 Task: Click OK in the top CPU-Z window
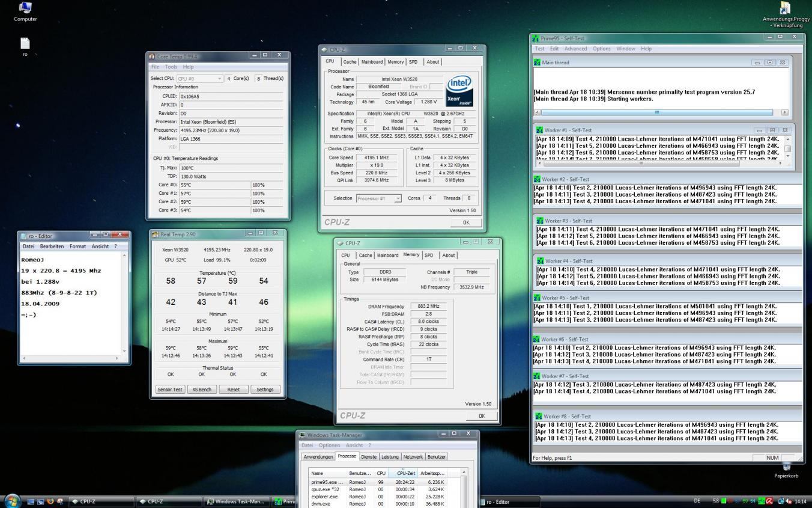[x=466, y=222]
